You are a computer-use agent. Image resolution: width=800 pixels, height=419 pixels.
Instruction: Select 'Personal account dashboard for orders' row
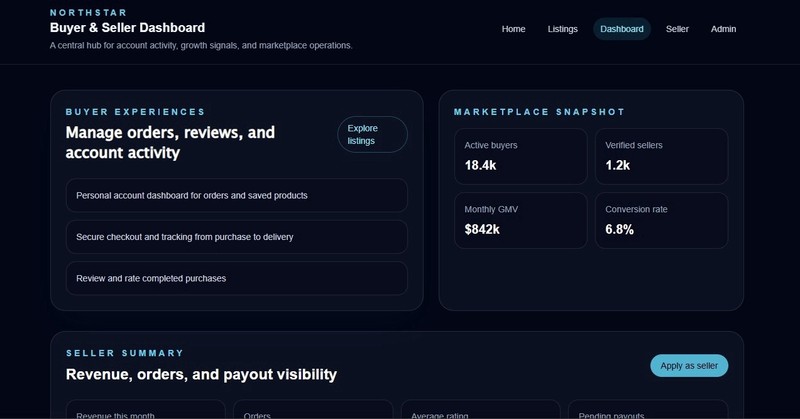237,195
